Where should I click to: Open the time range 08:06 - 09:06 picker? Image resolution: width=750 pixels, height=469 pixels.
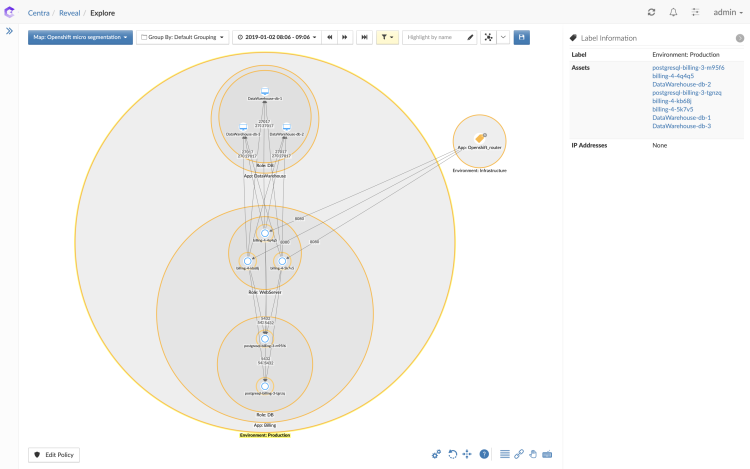coord(276,37)
